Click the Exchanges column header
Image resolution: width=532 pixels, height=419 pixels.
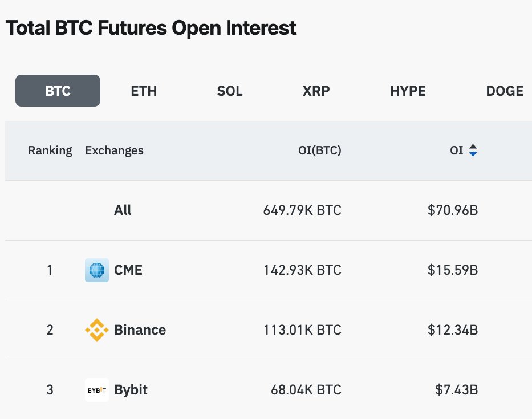pyautogui.click(x=114, y=150)
